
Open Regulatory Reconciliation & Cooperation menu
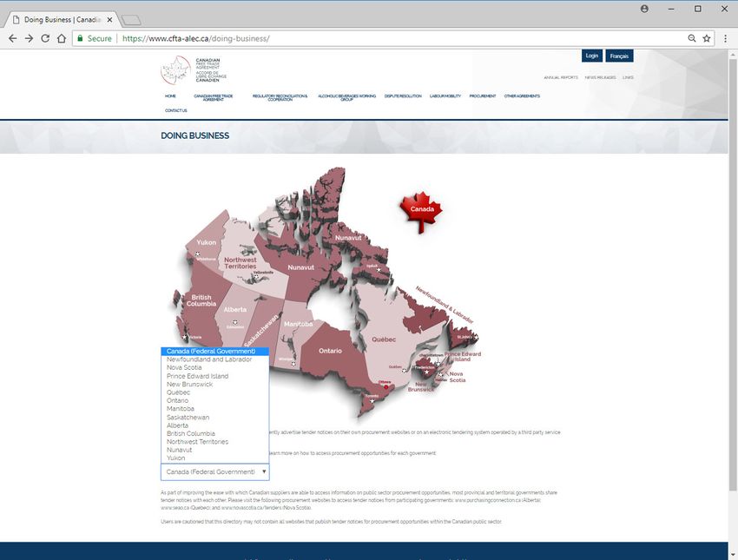(280, 97)
